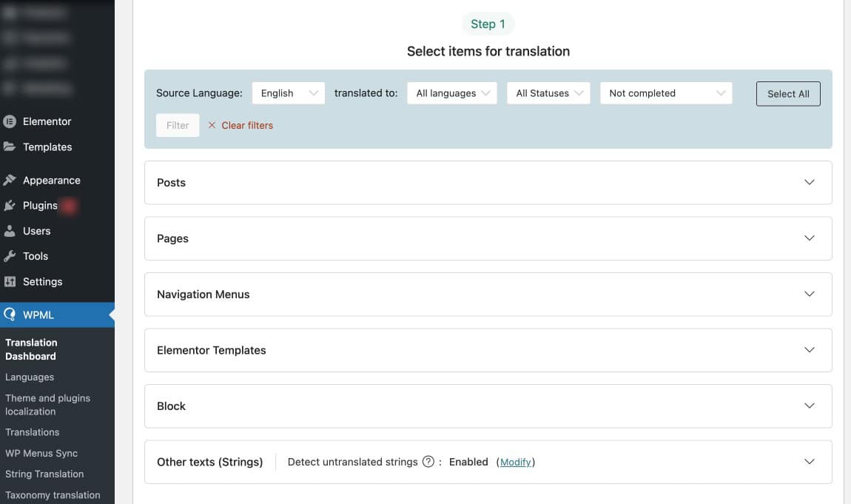The width and height of the screenshot is (851, 504).
Task: Open Plugins menu item
Action: 57,206
